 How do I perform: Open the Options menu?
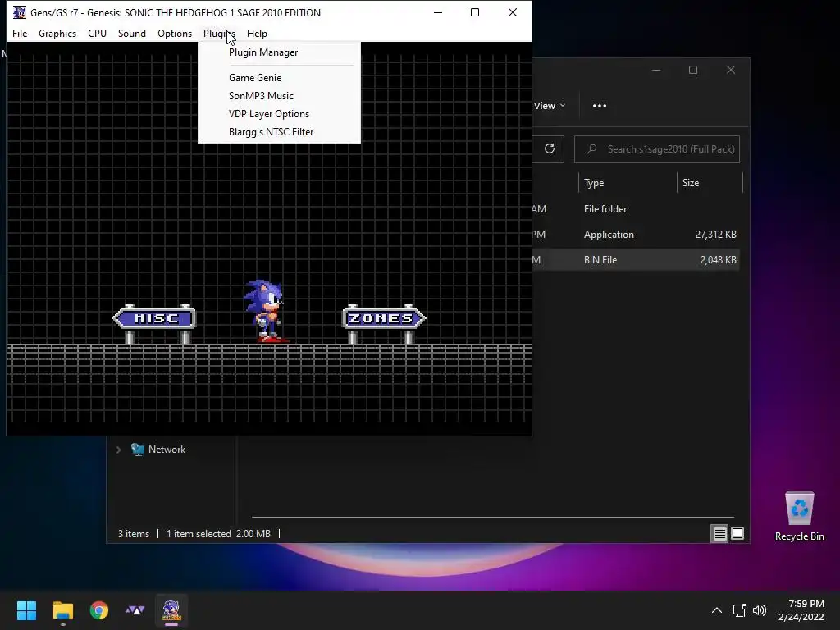175,33
